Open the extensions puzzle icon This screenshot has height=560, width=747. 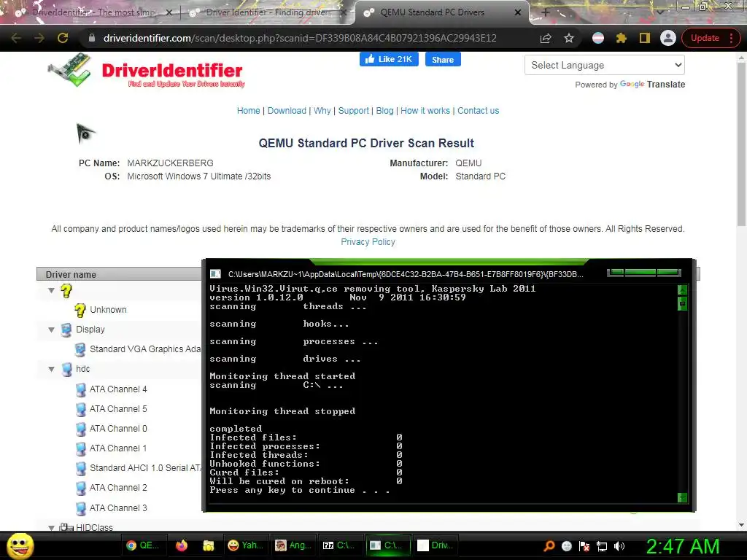622,38
